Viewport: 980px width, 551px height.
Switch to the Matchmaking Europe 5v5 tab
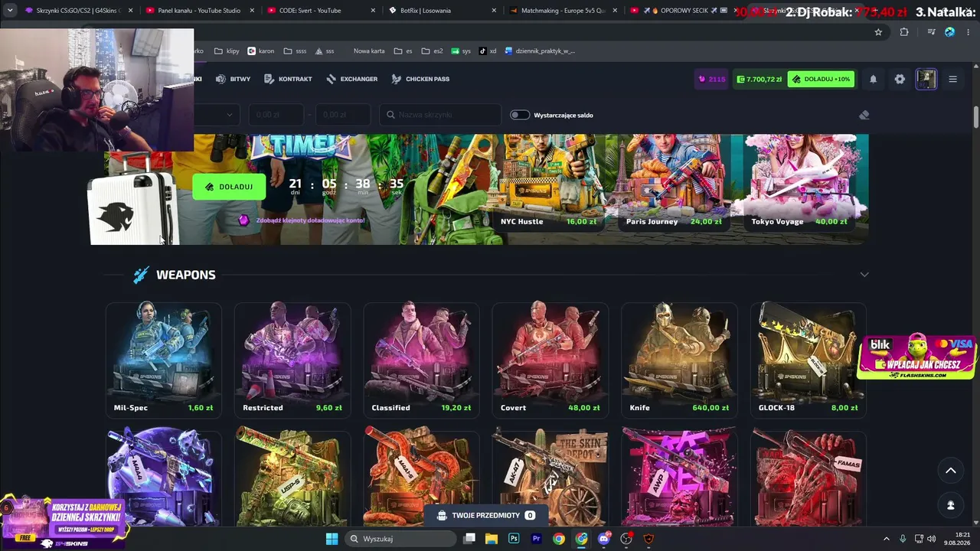point(562,11)
